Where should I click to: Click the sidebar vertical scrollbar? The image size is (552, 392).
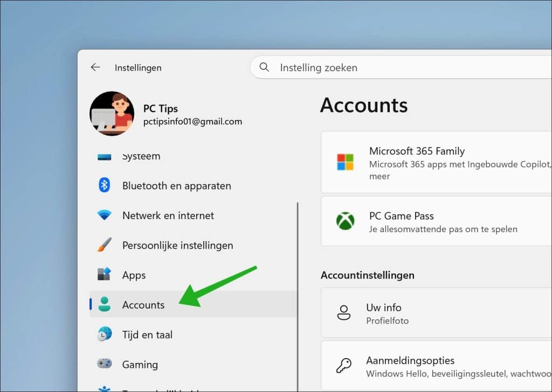(298, 297)
